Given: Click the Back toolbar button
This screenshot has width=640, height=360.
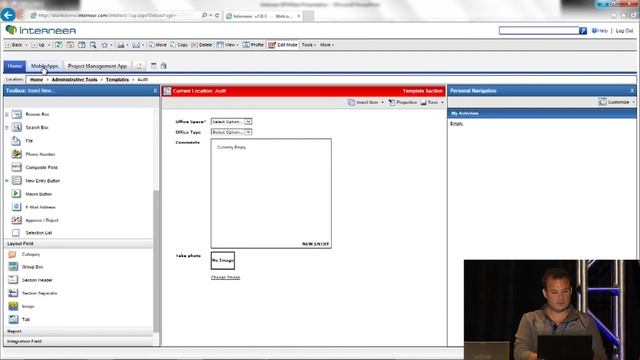Looking at the screenshot, I should click(14, 45).
